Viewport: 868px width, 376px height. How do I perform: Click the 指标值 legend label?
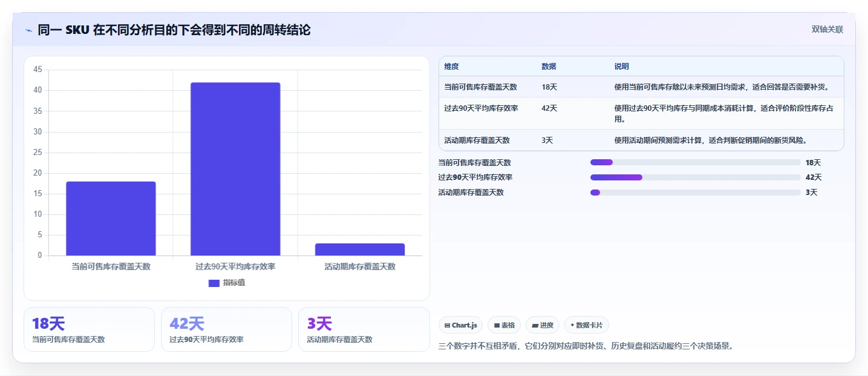coord(234,283)
